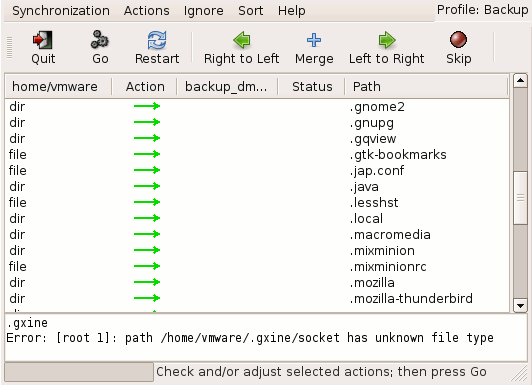Open the Ignore menu
This screenshot has width=532, height=385.
(204, 11)
